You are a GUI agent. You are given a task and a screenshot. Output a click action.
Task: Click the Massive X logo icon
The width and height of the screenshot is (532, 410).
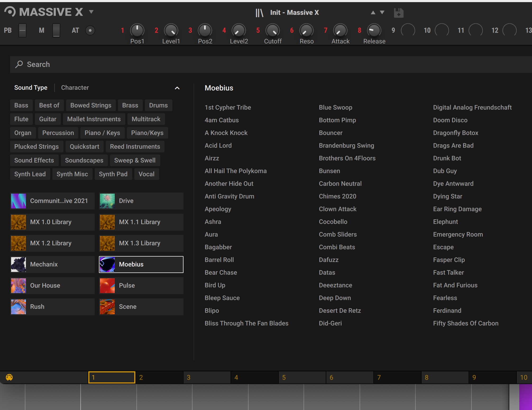click(10, 12)
